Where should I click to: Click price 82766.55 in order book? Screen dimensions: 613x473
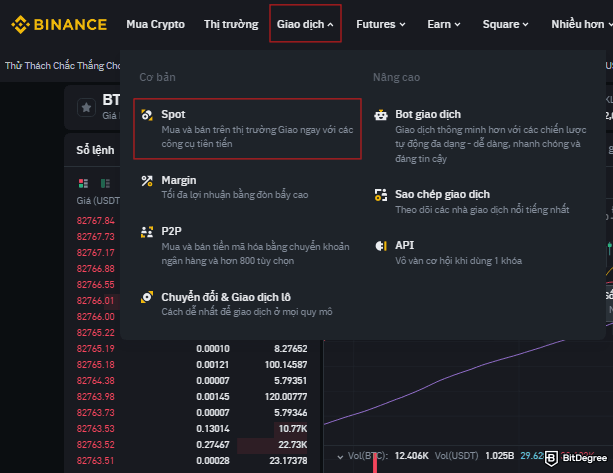click(x=96, y=285)
